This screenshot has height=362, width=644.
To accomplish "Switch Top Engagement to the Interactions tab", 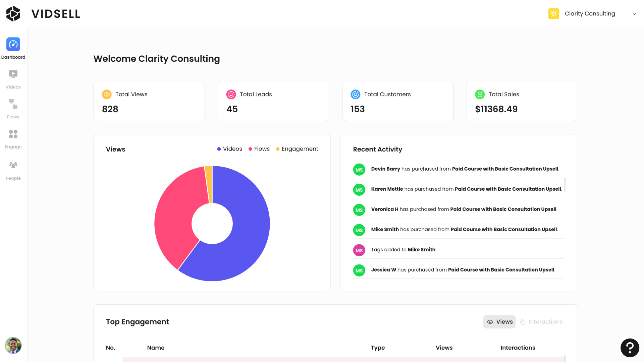I will [541, 322].
